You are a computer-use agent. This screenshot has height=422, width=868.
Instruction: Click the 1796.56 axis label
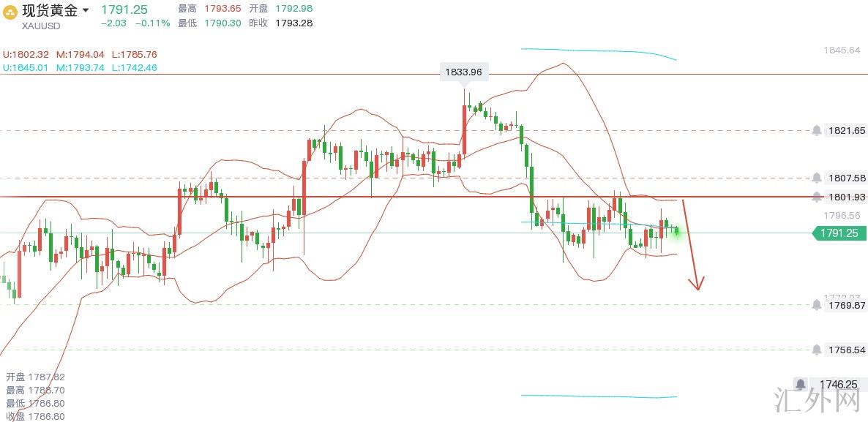point(842,215)
